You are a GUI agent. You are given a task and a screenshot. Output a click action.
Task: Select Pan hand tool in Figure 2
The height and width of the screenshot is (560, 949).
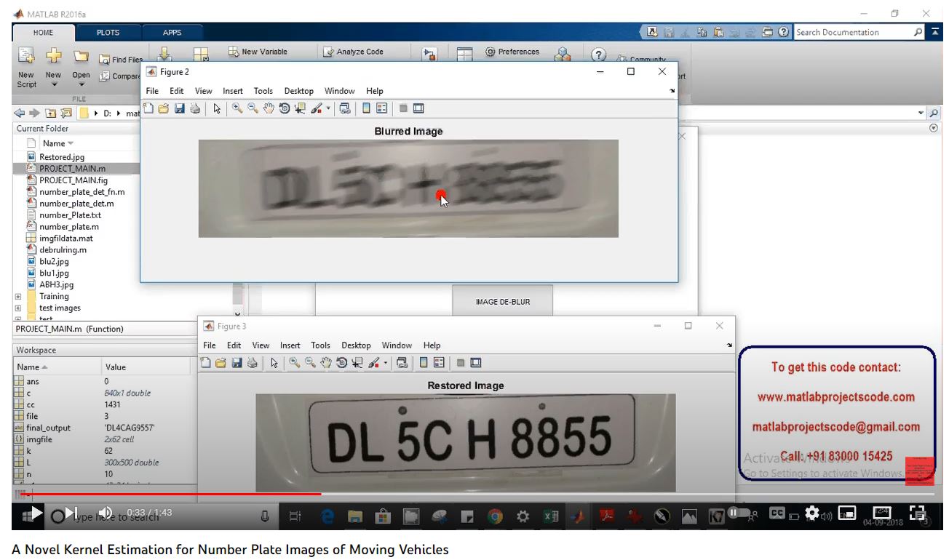[x=269, y=108]
